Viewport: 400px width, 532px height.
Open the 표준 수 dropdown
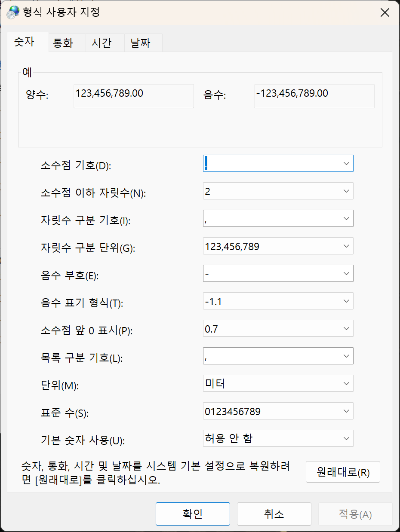pos(346,411)
